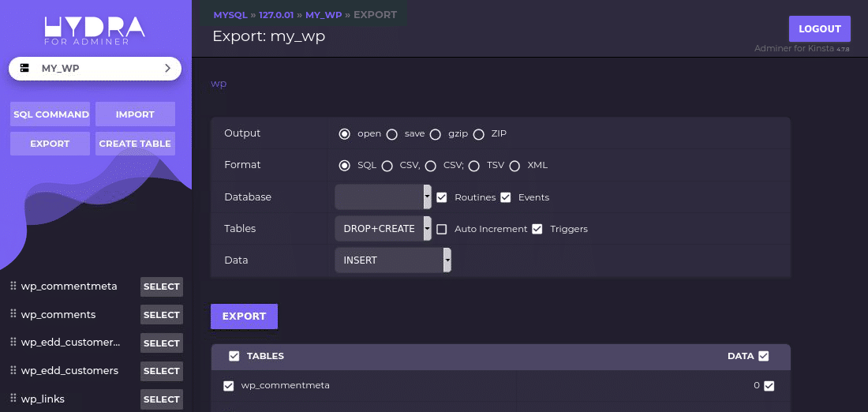The height and width of the screenshot is (412, 868).
Task: Select the gzip output radio option
Action: tap(436, 134)
